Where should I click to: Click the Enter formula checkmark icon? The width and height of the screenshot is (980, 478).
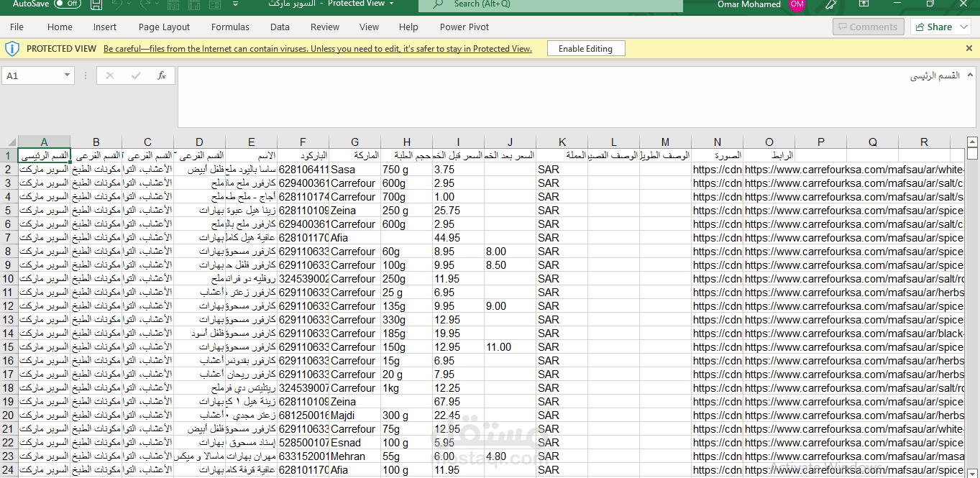(136, 75)
